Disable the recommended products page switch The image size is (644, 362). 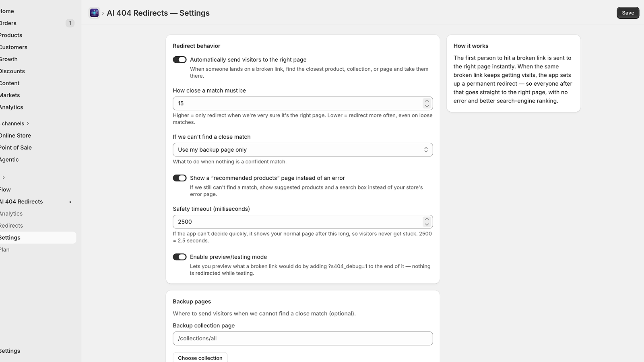click(x=180, y=178)
